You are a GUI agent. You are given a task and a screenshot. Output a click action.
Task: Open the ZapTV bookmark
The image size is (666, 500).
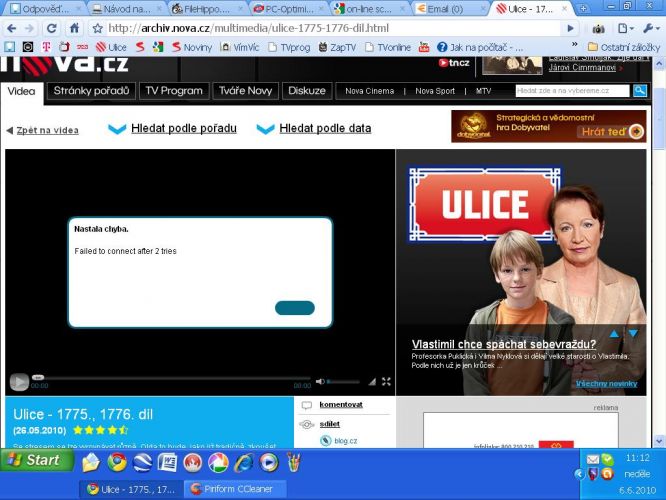tap(337, 47)
